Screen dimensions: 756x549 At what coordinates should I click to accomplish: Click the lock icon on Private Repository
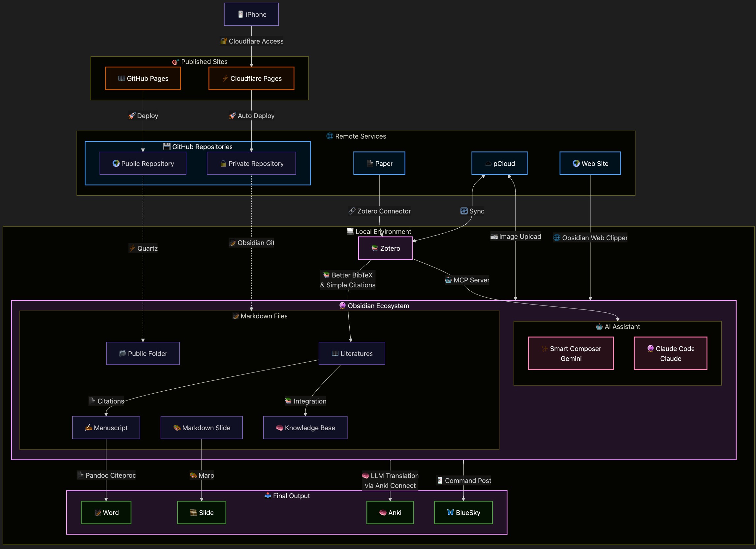223,163
